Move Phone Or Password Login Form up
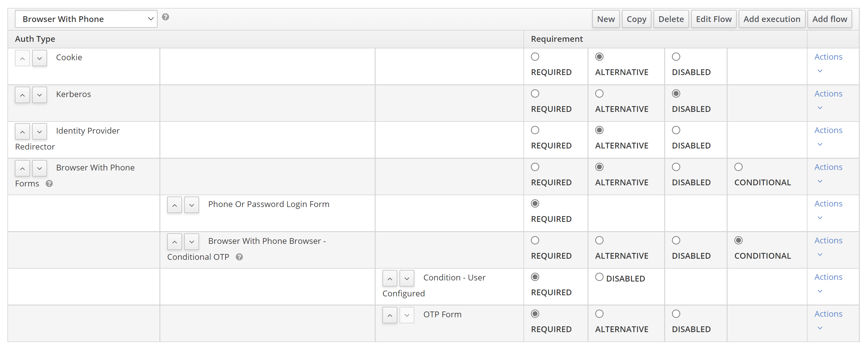 coord(175,205)
